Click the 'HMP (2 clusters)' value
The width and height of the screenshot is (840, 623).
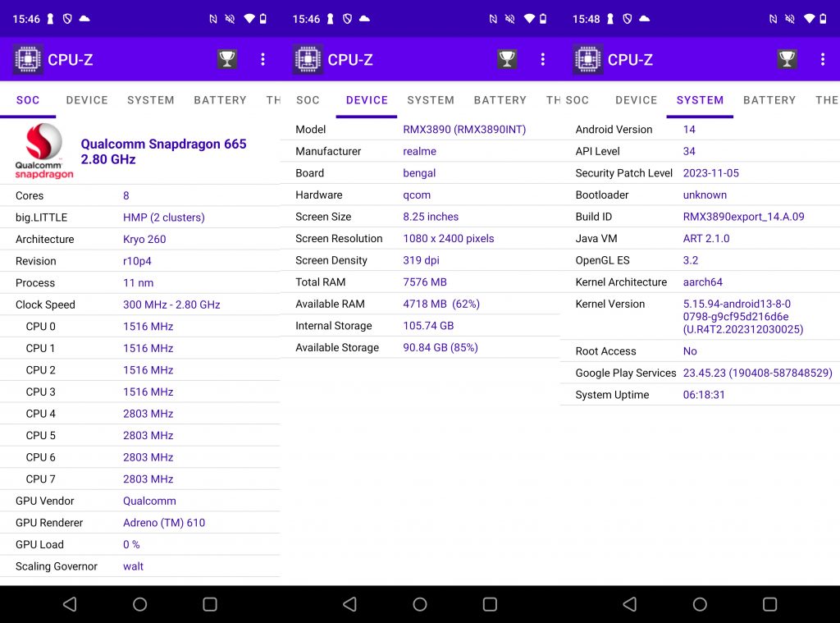[x=164, y=218]
